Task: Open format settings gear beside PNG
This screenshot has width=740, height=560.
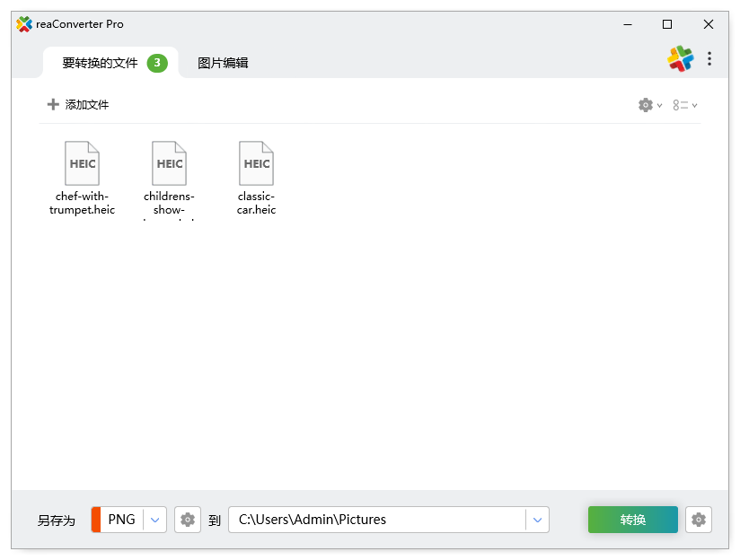Action: coord(188,520)
